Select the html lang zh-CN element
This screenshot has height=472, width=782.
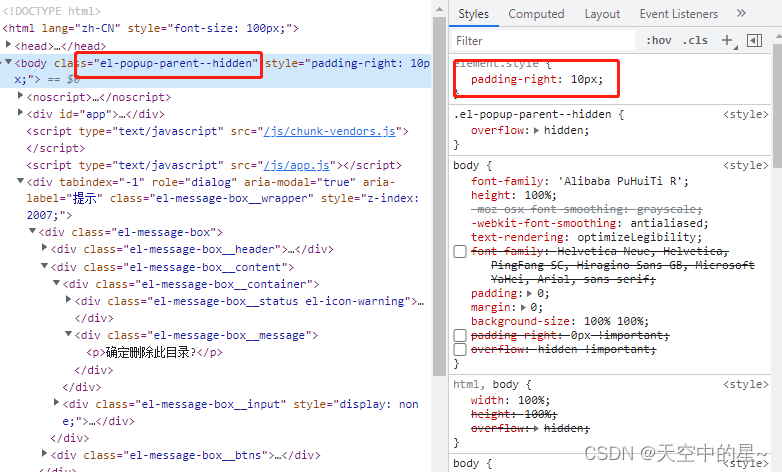click(x=151, y=28)
